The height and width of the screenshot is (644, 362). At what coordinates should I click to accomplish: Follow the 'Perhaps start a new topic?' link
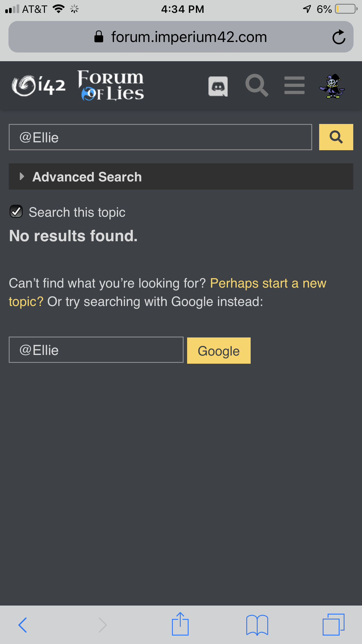268,283
